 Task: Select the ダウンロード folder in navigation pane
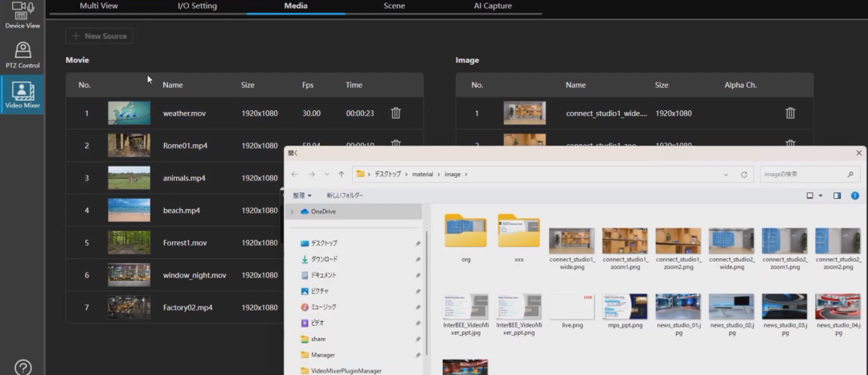point(324,259)
